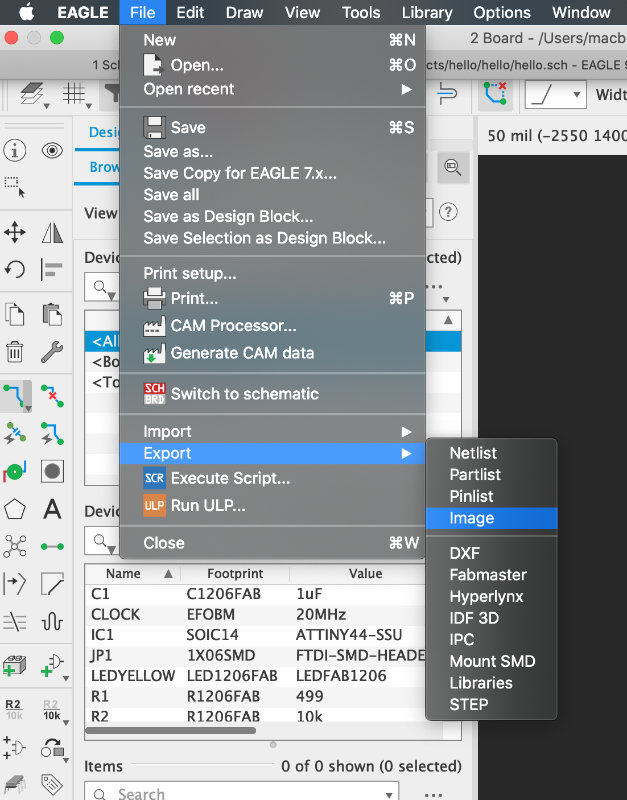Image resolution: width=627 pixels, height=800 pixels.
Task: Expand the Open recent submenu
Action: point(272,89)
